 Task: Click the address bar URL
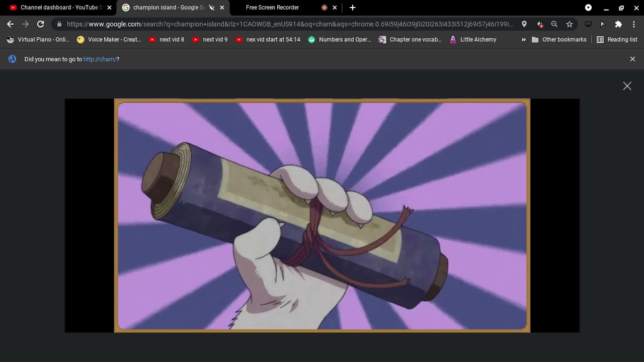(x=290, y=24)
